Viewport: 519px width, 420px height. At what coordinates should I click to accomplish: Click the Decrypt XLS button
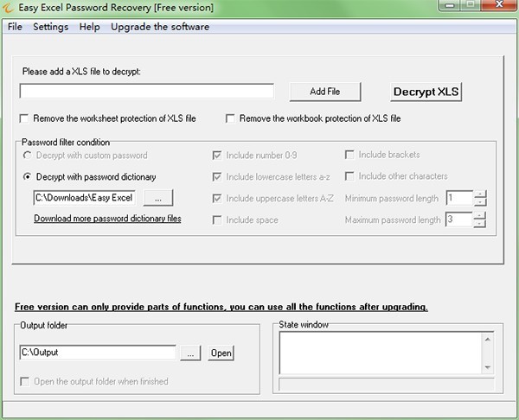(x=426, y=92)
